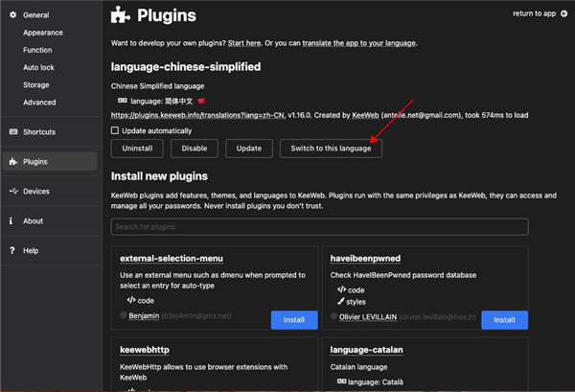The height and width of the screenshot is (392, 575).
Task: Click the General gear icon in sidebar
Action: pos(13,14)
